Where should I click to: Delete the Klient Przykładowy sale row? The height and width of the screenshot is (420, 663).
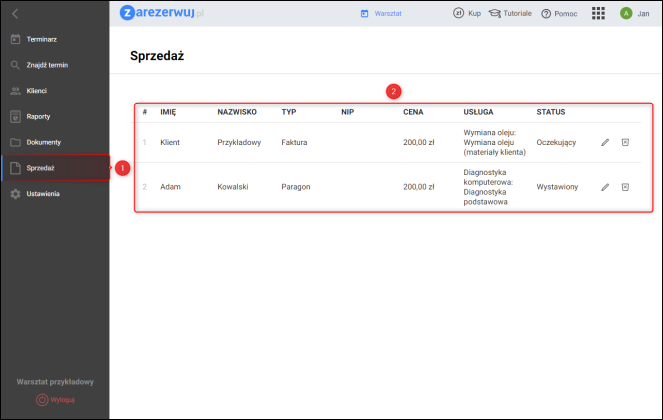coord(625,143)
